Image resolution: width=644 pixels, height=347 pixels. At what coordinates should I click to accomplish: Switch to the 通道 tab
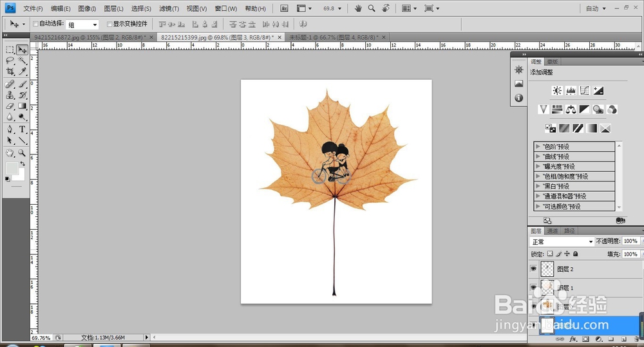[553, 230]
